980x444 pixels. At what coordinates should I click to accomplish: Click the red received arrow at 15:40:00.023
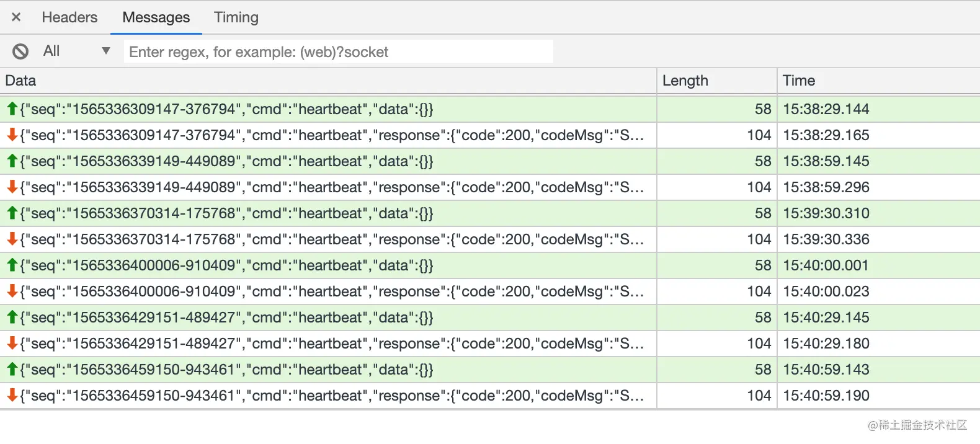(12, 291)
